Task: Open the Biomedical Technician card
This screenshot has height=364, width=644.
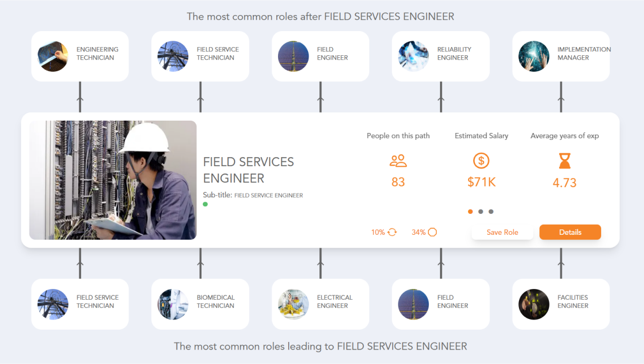Action: [x=200, y=303]
